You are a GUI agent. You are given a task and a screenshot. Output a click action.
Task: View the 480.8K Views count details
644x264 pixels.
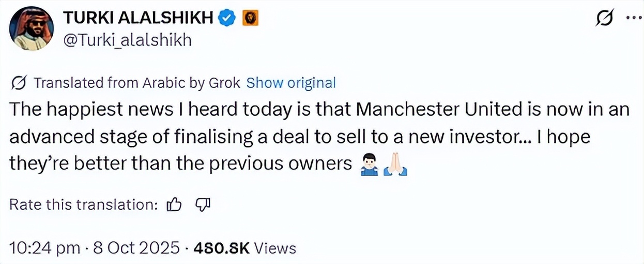click(x=244, y=248)
